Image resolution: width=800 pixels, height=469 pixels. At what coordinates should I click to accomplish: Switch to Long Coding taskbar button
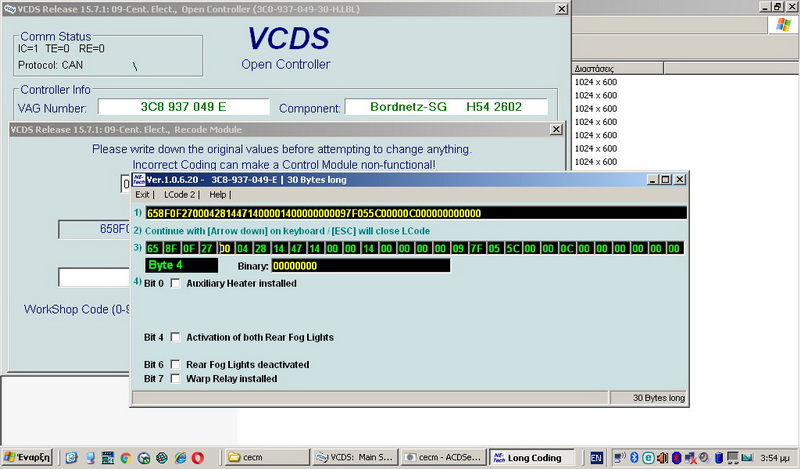[532, 457]
